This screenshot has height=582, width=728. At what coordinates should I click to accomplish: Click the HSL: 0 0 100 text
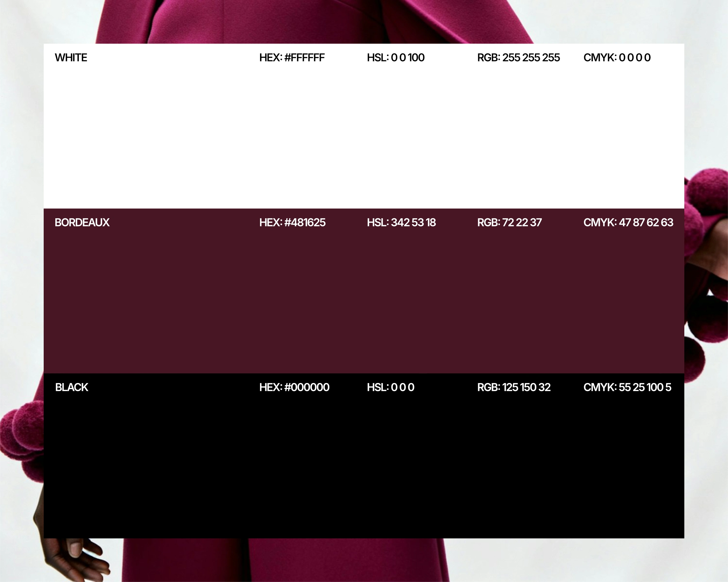[x=395, y=58]
